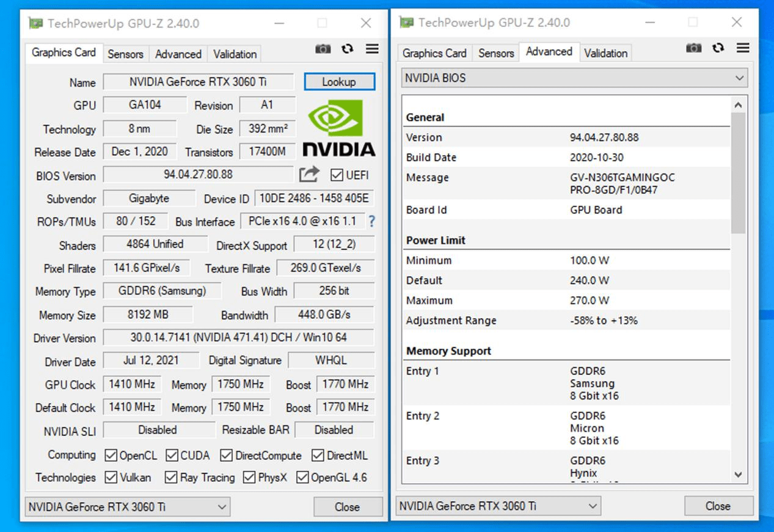Open the hamburger menu in left window

372,49
